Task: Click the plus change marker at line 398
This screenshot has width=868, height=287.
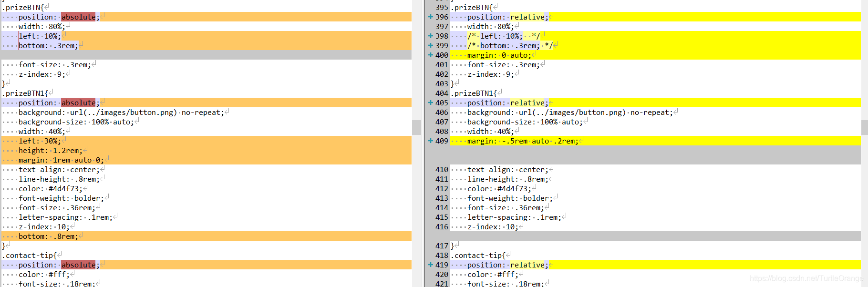Action: point(431,36)
